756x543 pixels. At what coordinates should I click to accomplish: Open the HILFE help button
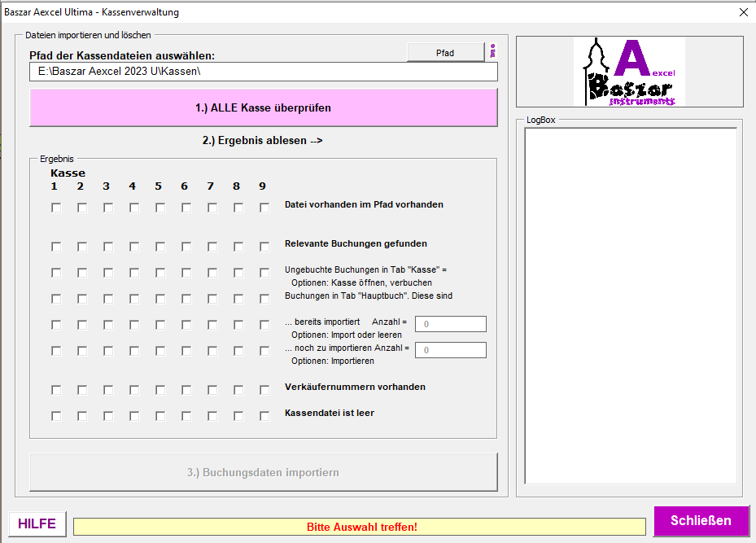click(x=37, y=523)
